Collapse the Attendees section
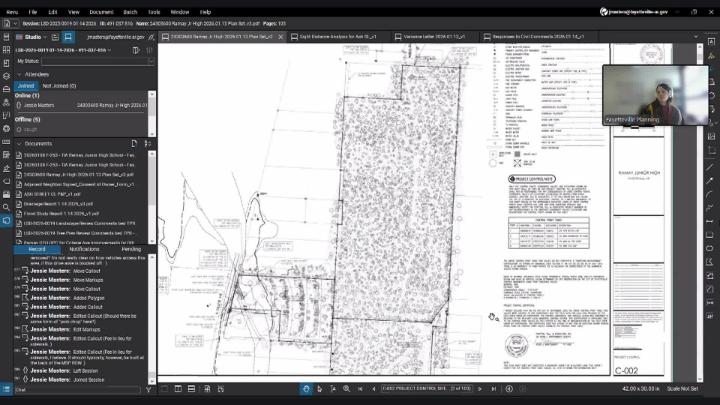Screen dimensions: 720x405 point(19,74)
